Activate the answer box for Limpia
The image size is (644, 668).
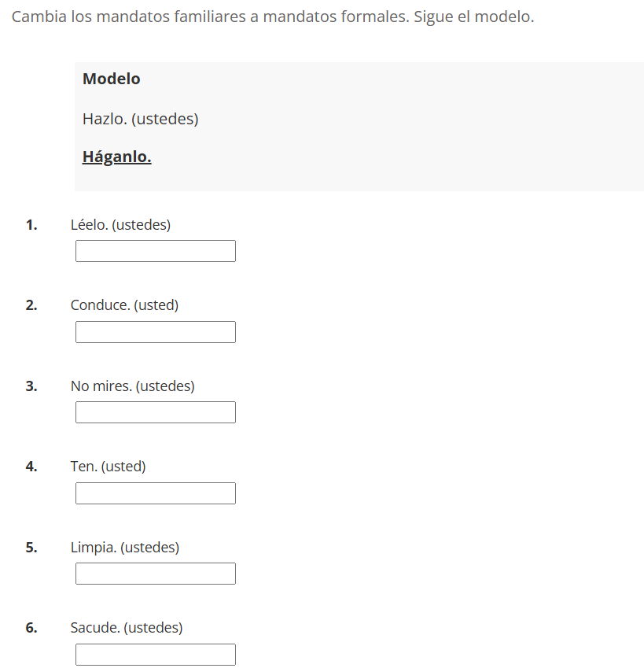click(156, 574)
